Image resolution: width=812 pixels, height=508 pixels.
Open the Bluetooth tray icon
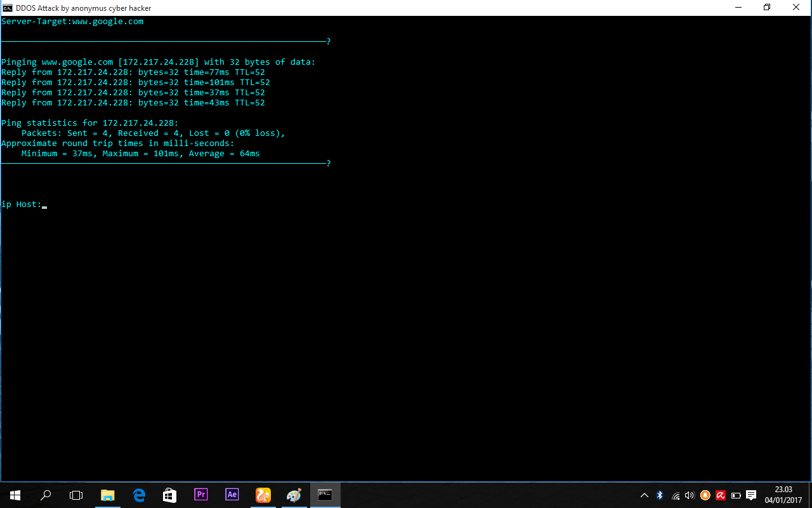[x=660, y=495]
